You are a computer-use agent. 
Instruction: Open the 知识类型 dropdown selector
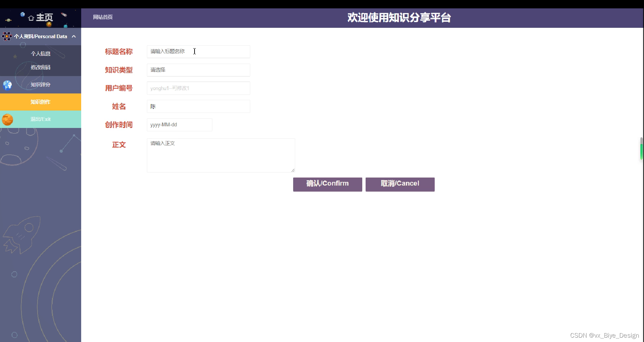tap(198, 70)
